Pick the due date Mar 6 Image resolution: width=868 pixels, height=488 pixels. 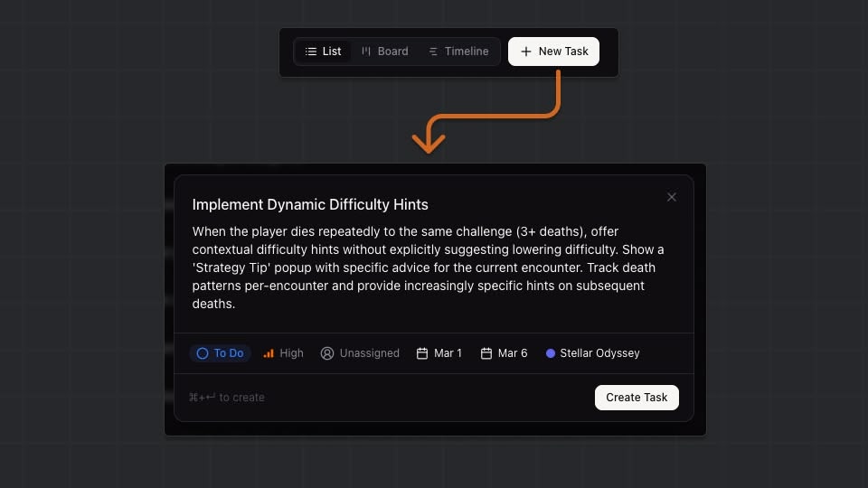(504, 353)
